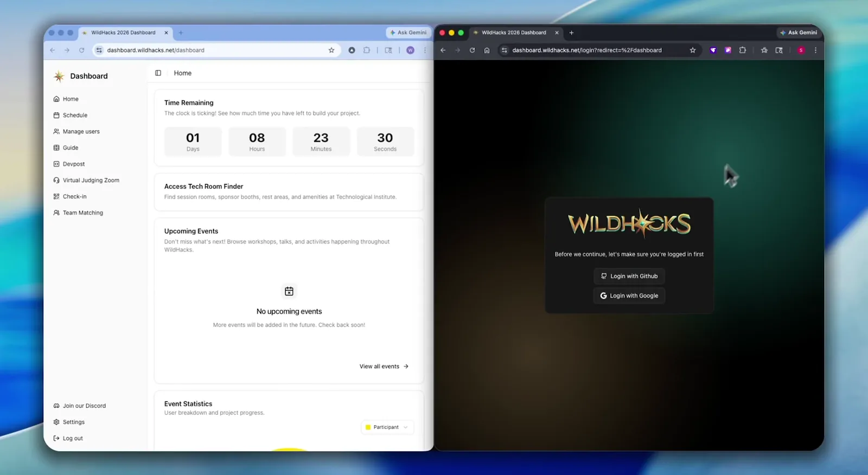Image resolution: width=868 pixels, height=475 pixels.
Task: Click the QR icon beside Check-in
Action: pos(56,196)
